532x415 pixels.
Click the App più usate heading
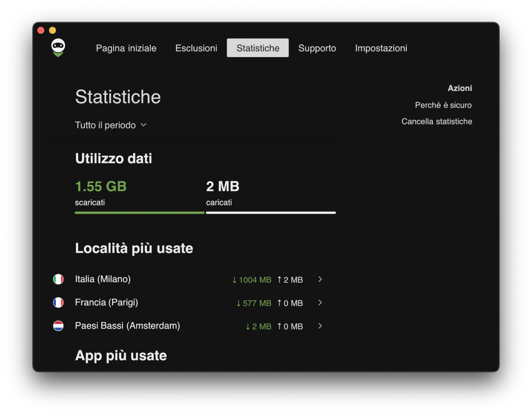121,356
